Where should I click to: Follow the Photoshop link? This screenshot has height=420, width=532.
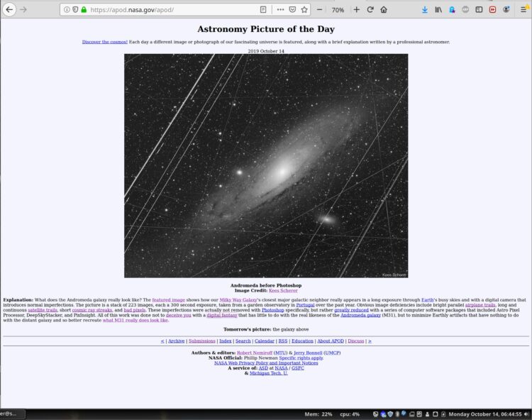click(273, 310)
